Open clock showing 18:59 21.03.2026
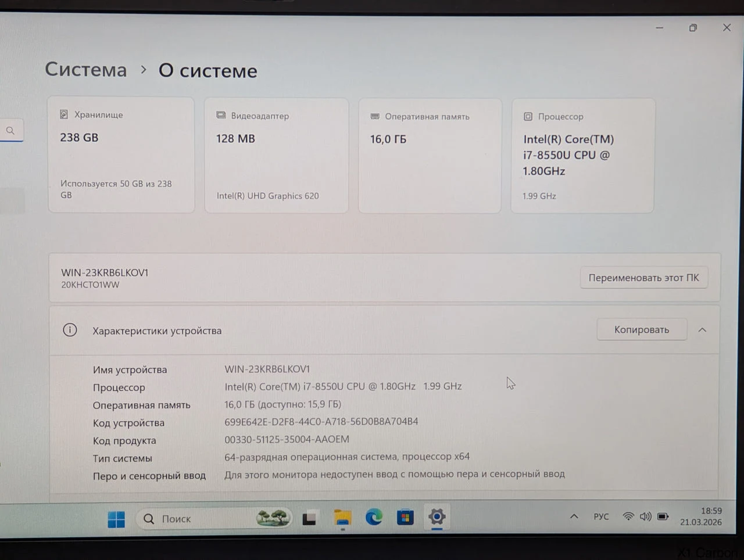 coord(701,516)
